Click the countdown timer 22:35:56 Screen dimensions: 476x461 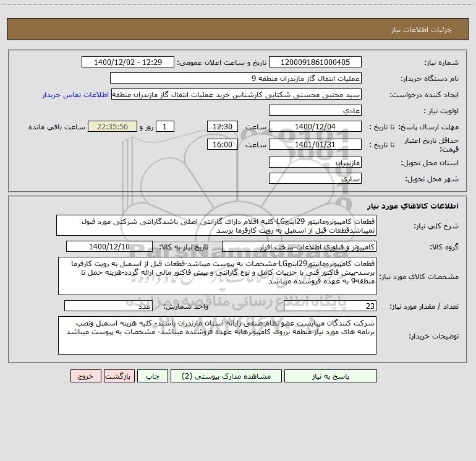point(113,126)
